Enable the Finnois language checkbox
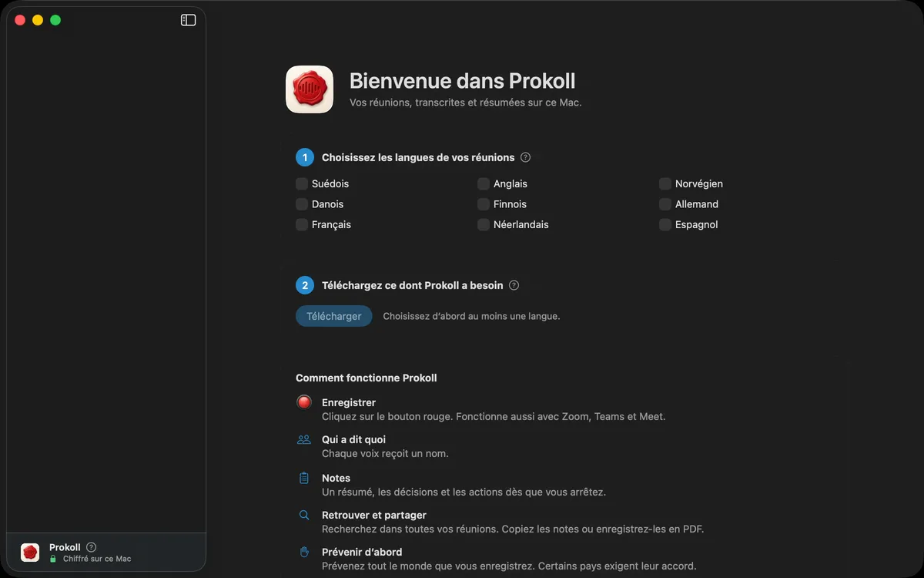 click(484, 204)
